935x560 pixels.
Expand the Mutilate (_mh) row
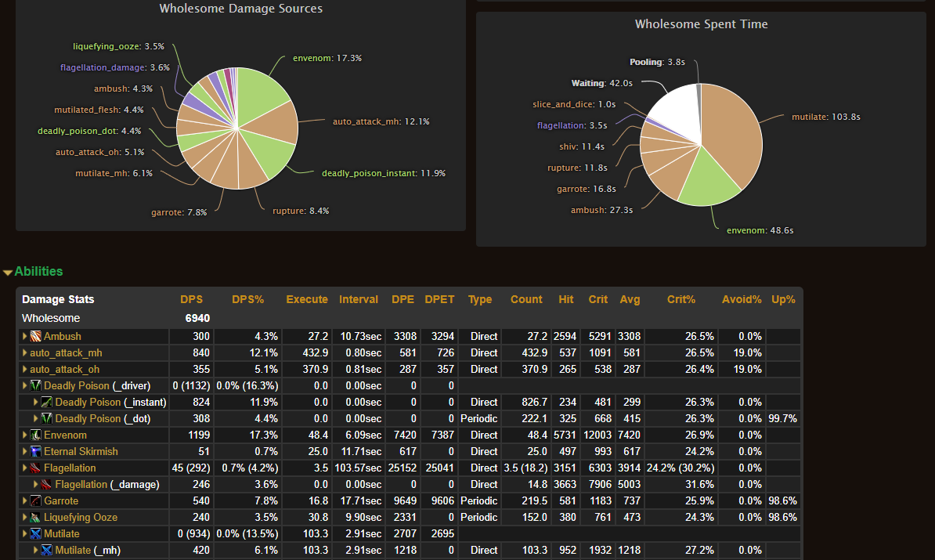36,551
